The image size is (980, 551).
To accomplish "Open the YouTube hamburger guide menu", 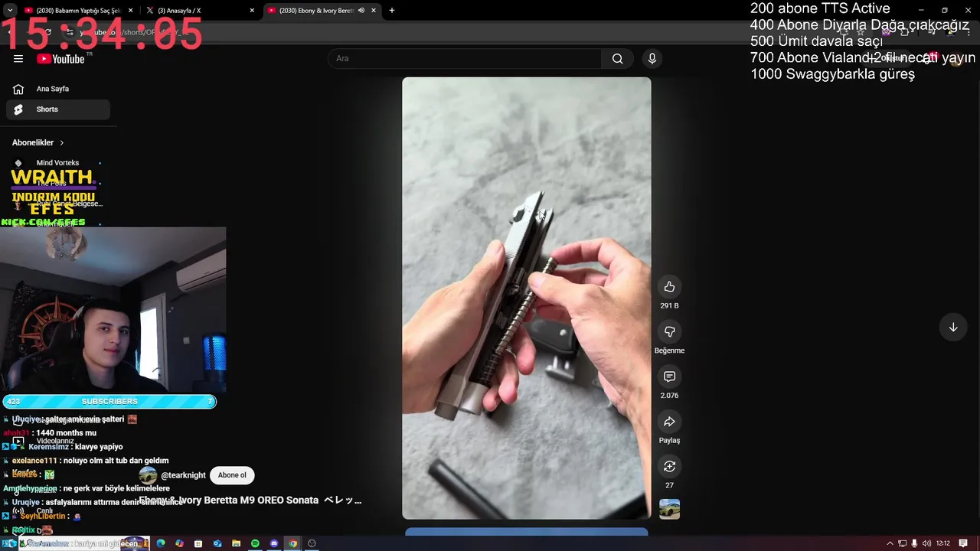I will 18,59.
